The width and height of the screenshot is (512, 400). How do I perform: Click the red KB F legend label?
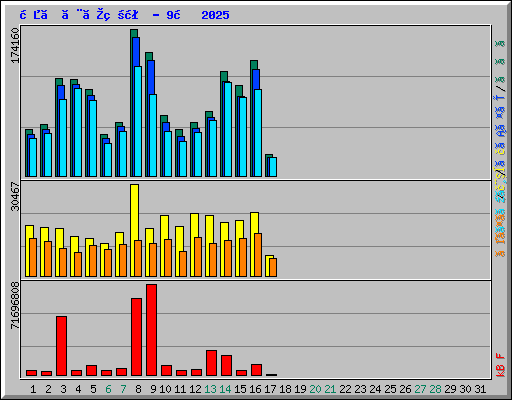coord(500,365)
